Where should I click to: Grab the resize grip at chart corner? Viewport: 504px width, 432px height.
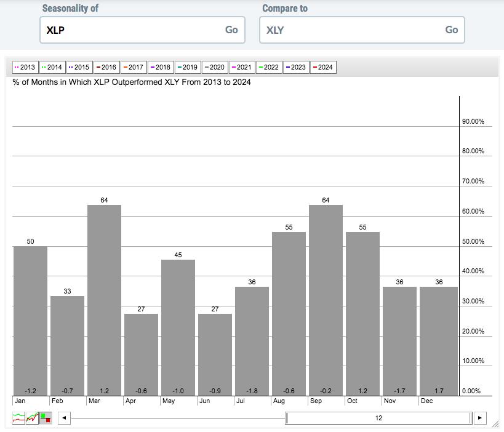click(x=497, y=425)
